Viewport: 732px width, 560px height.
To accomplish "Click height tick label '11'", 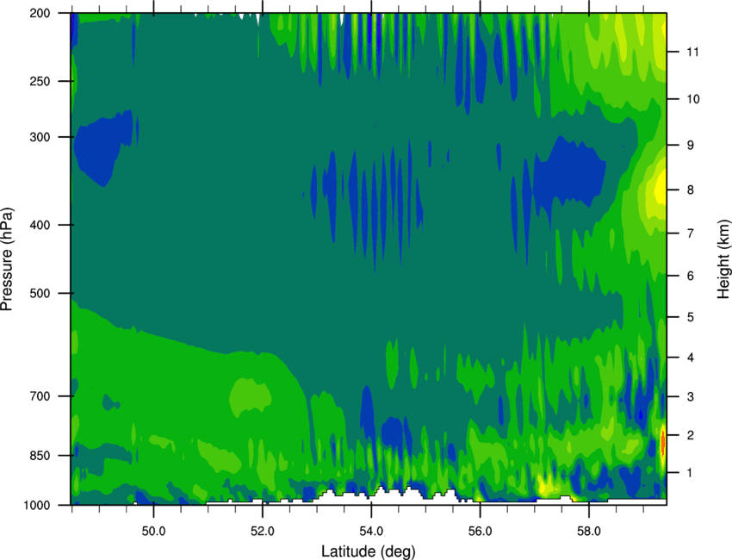I will pyautogui.click(x=692, y=52).
